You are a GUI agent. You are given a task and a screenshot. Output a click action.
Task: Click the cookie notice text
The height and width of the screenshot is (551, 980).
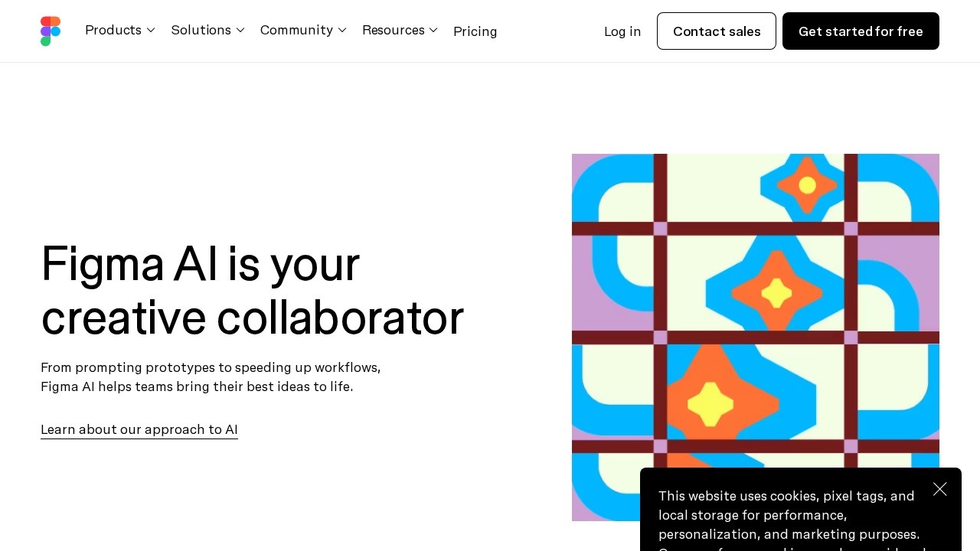(x=789, y=515)
